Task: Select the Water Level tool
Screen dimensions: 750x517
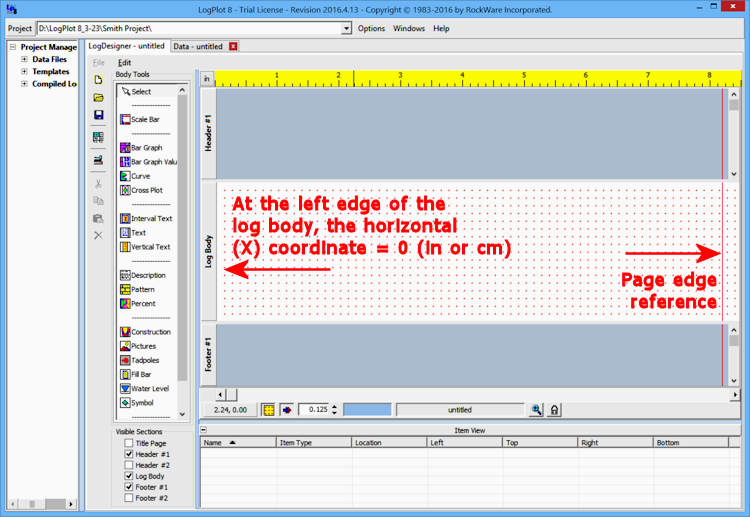Action: (148, 388)
